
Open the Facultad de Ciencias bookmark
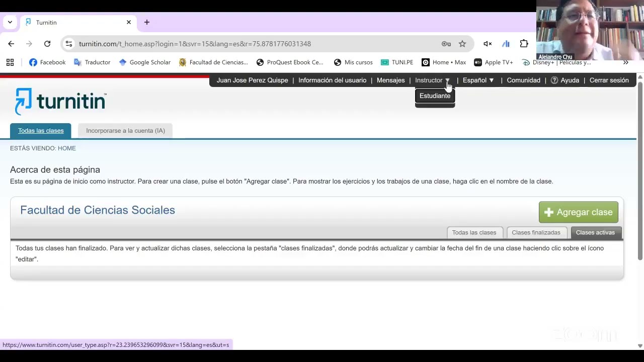coord(213,62)
